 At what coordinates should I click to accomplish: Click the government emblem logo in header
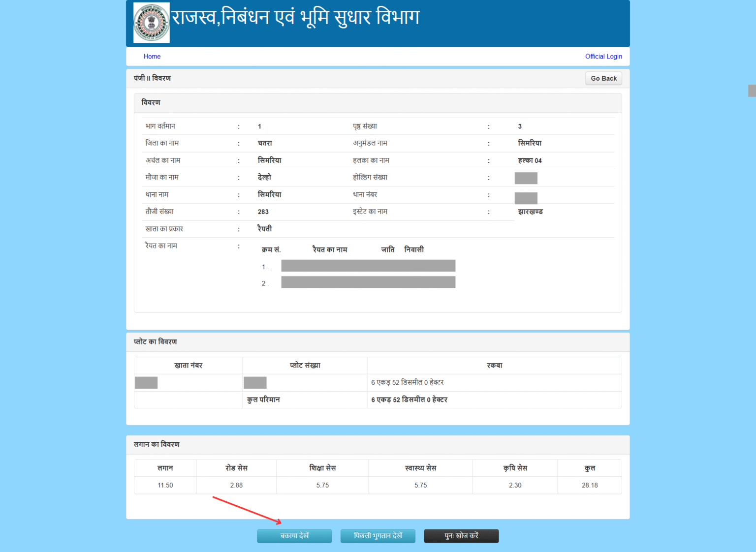click(x=152, y=23)
